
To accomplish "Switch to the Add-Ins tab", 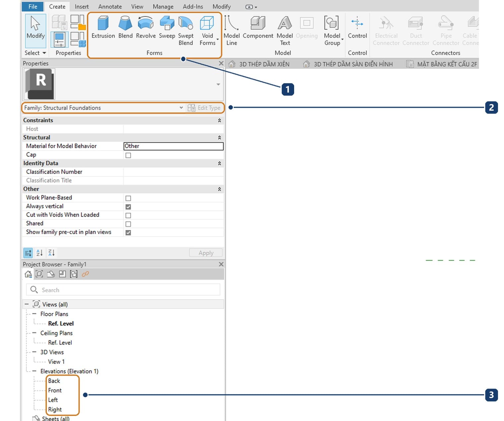I will click(193, 7).
